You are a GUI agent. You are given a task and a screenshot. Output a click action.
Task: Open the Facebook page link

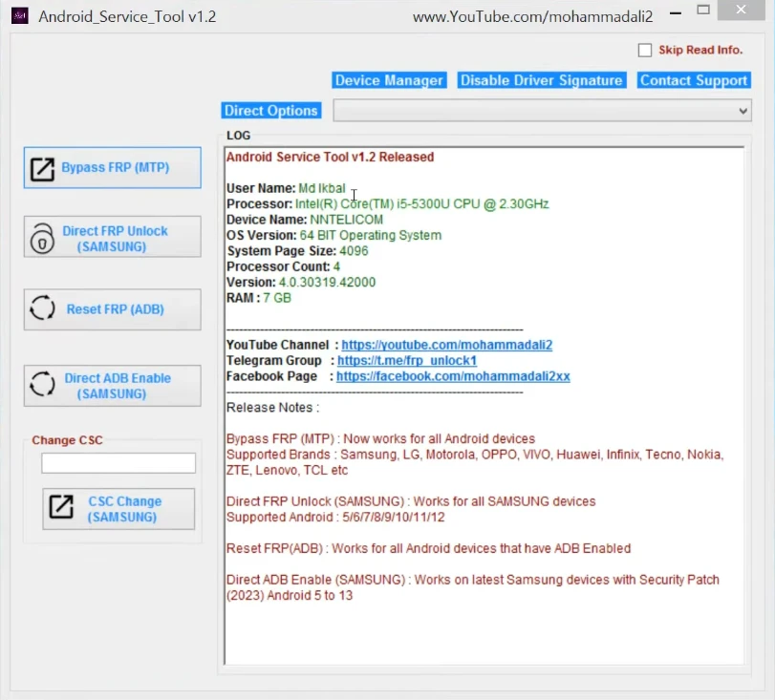[x=453, y=376]
